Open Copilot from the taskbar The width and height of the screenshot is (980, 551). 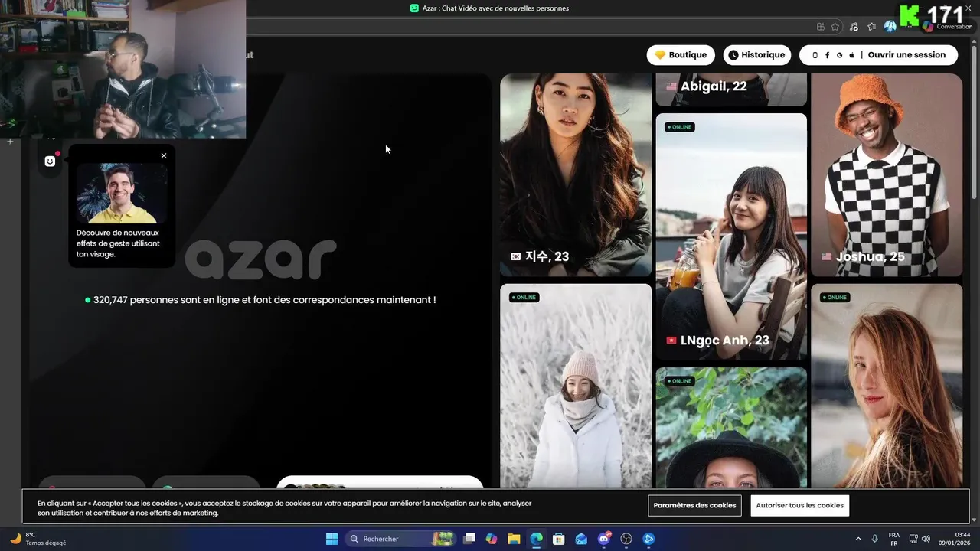(492, 539)
